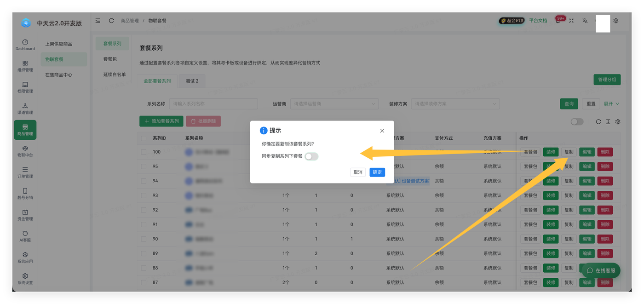The height and width of the screenshot is (304, 644).
Task: Open 靓号分销 in the sidebar
Action: coord(25,194)
